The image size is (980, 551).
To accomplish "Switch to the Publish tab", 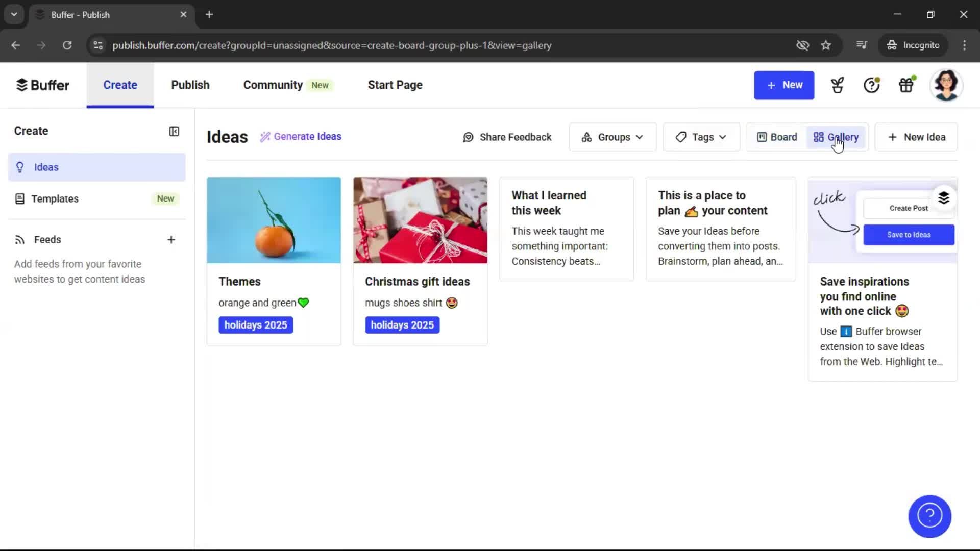I will (x=190, y=85).
